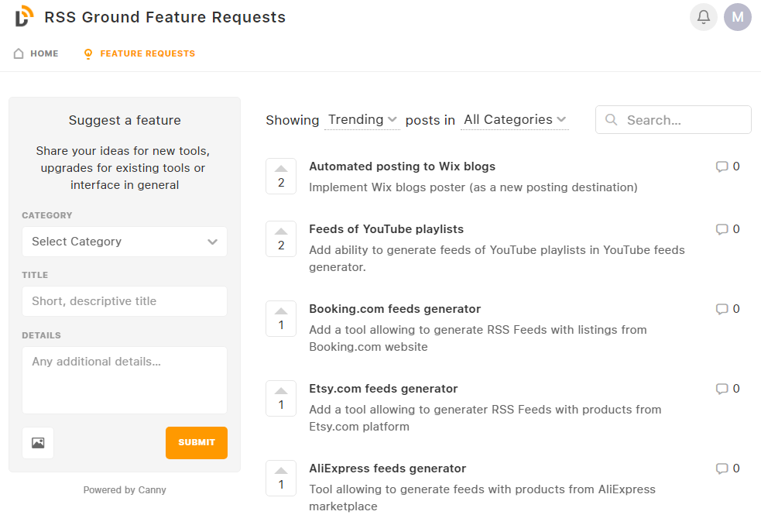761x532 pixels.
Task: Open the AliExpress feeds generator post
Action: [x=388, y=469]
